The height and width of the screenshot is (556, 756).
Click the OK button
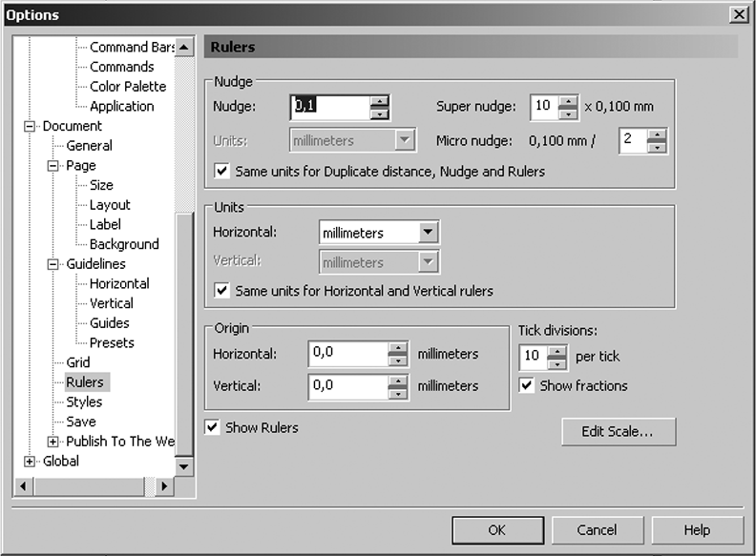coord(498,530)
